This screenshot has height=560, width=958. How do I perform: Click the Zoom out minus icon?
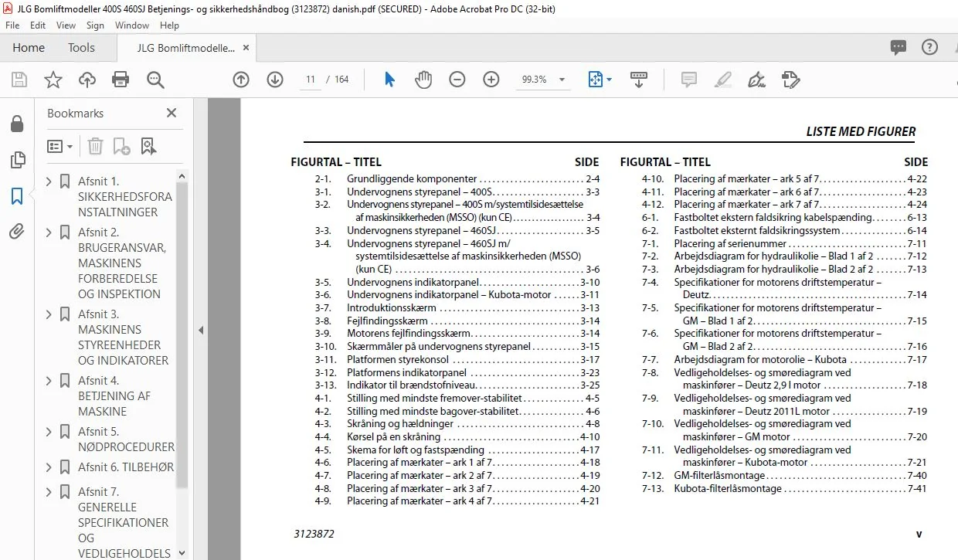tap(457, 80)
